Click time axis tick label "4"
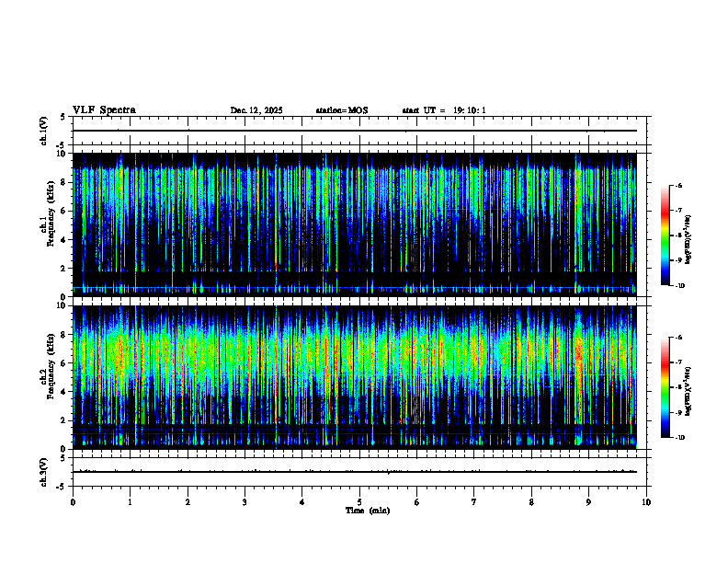Image resolution: width=728 pixels, height=563 pixels. pyautogui.click(x=301, y=502)
